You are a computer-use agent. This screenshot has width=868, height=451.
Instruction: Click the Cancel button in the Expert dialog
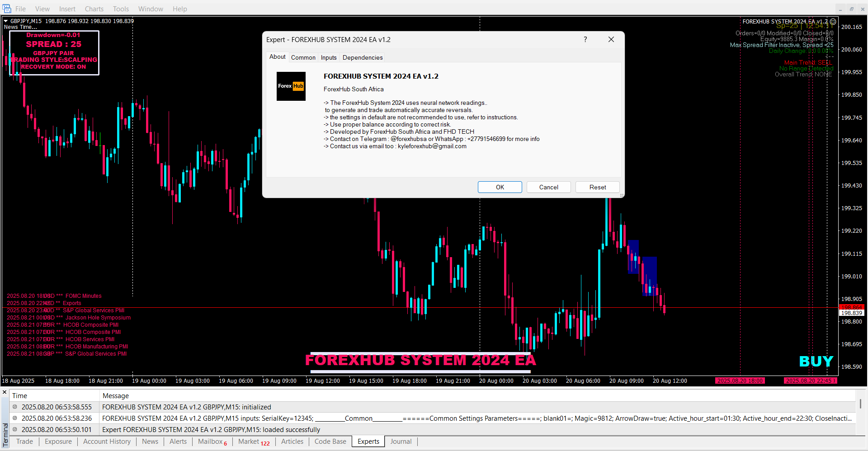click(549, 187)
